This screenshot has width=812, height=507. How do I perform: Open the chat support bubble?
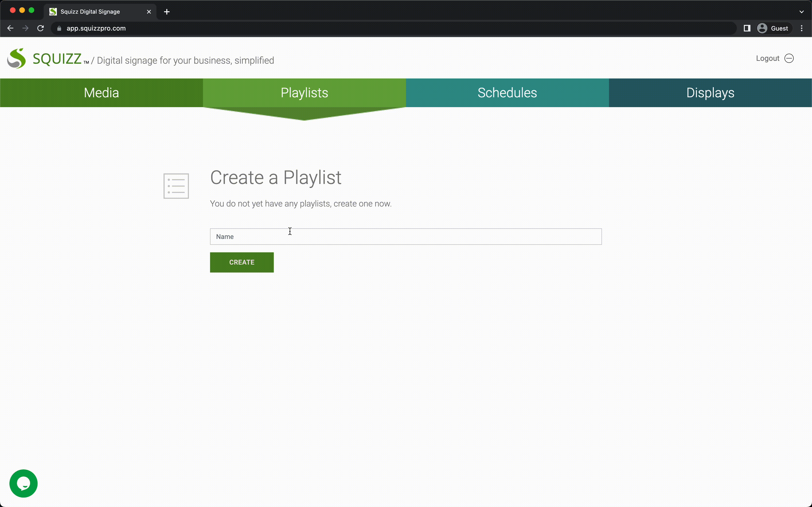tap(23, 483)
